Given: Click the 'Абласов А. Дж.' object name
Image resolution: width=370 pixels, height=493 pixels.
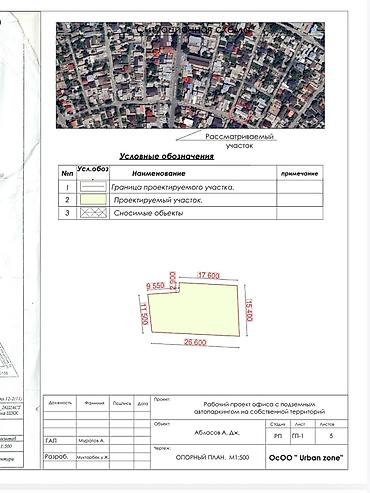Looking at the screenshot, I should pos(217,433).
